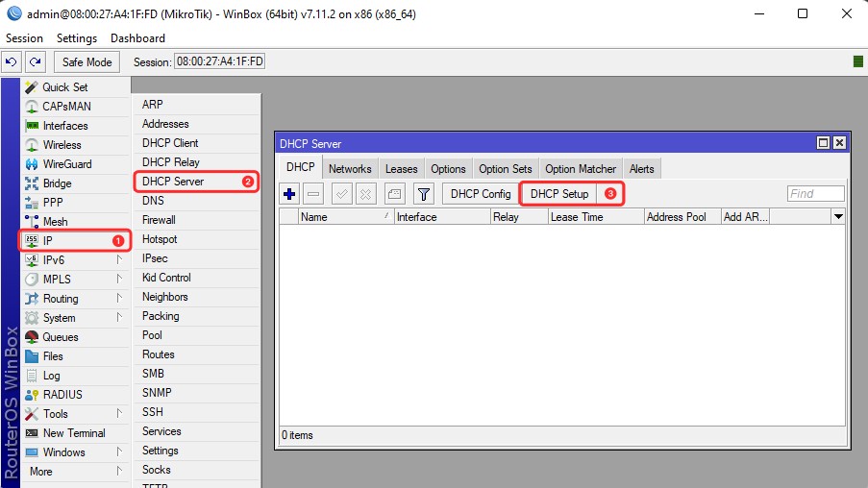Click the DHCP Config button
The height and width of the screenshot is (488, 868).
[x=481, y=194]
